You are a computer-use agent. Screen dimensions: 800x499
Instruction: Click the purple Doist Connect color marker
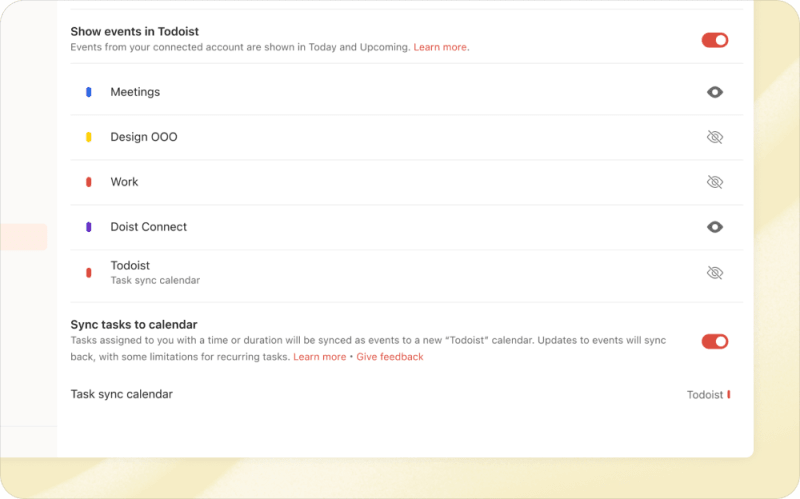pyautogui.click(x=88, y=227)
